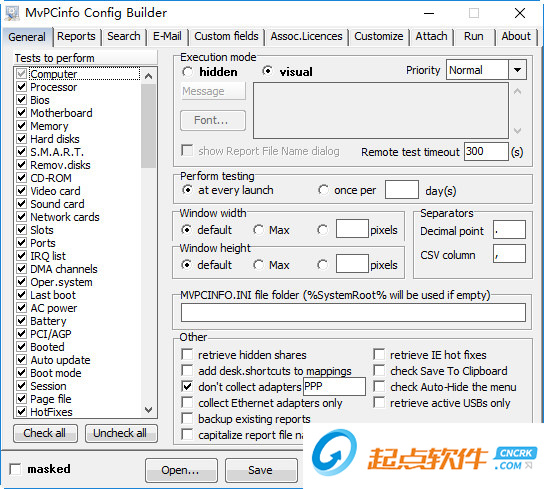The width and height of the screenshot is (544, 489).
Task: Enable backup existing reports
Action: (x=187, y=419)
